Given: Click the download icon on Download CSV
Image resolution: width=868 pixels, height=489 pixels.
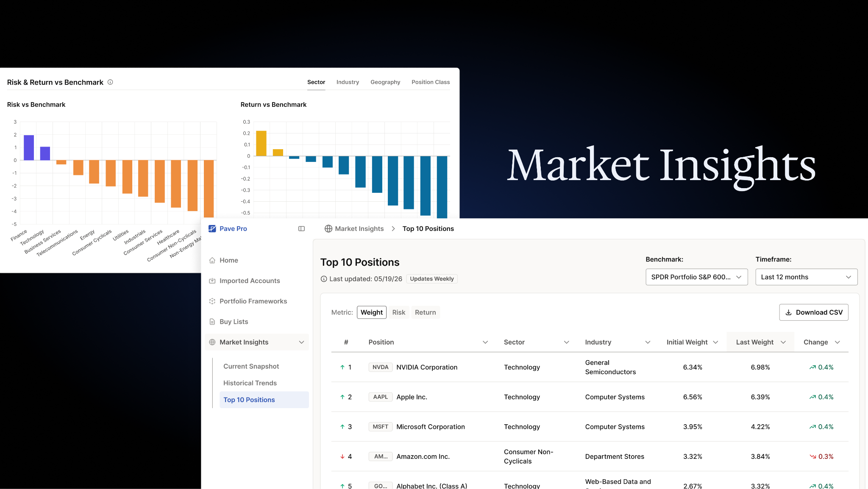Looking at the screenshot, I should click(789, 312).
